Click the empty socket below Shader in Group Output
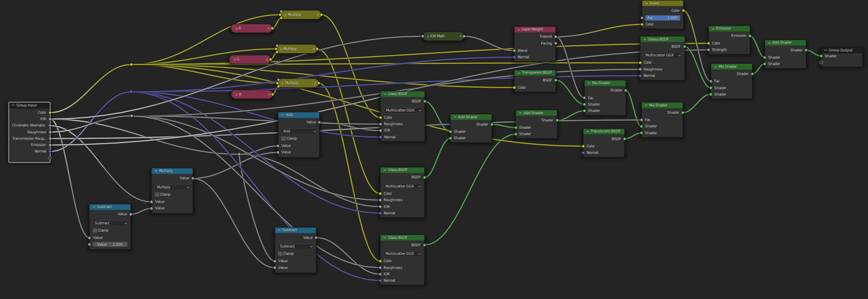Screen dimensions: 868x299 tap(821, 63)
